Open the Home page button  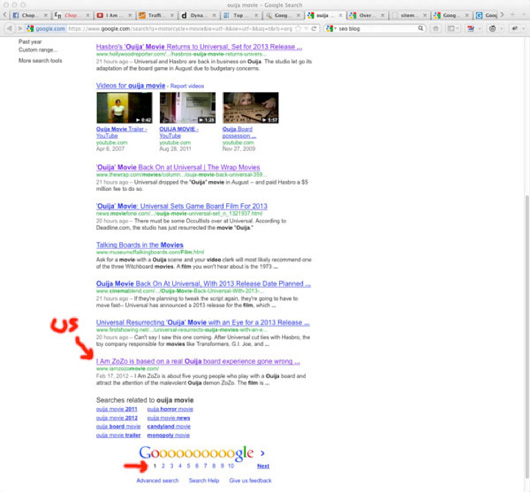436,29
